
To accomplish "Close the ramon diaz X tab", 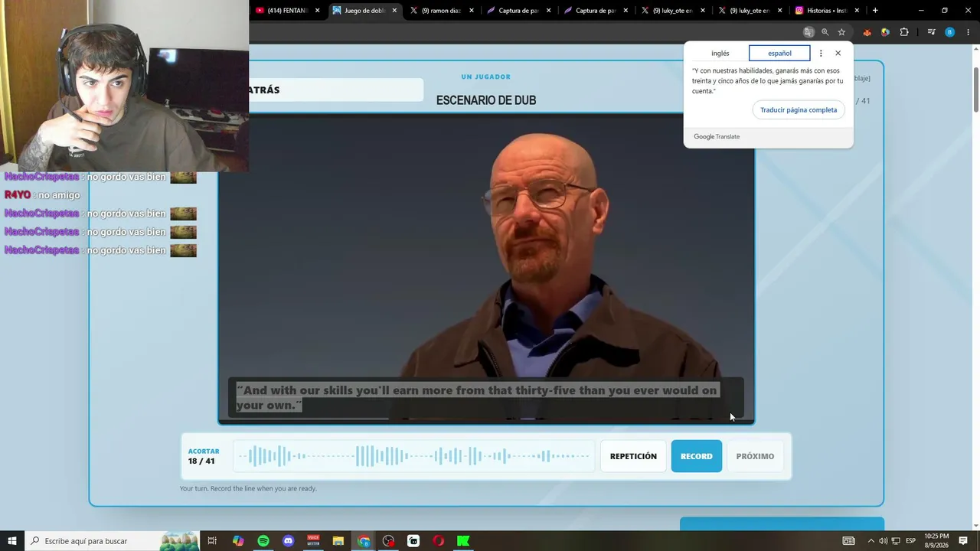I will tap(472, 11).
